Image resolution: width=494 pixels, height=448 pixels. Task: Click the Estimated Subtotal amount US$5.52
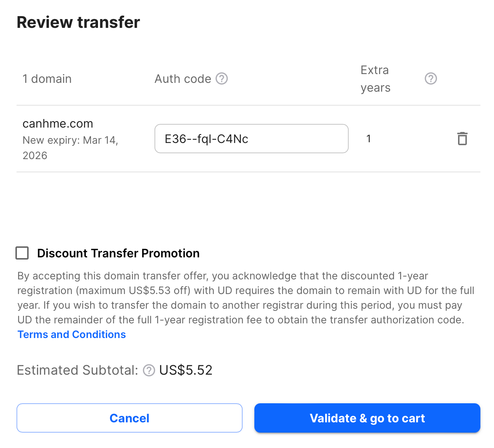(x=185, y=370)
